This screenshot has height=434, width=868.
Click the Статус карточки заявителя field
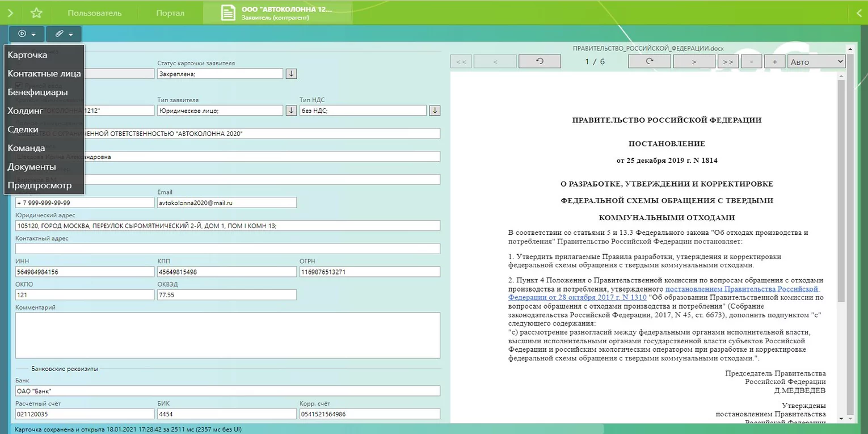[x=220, y=74]
